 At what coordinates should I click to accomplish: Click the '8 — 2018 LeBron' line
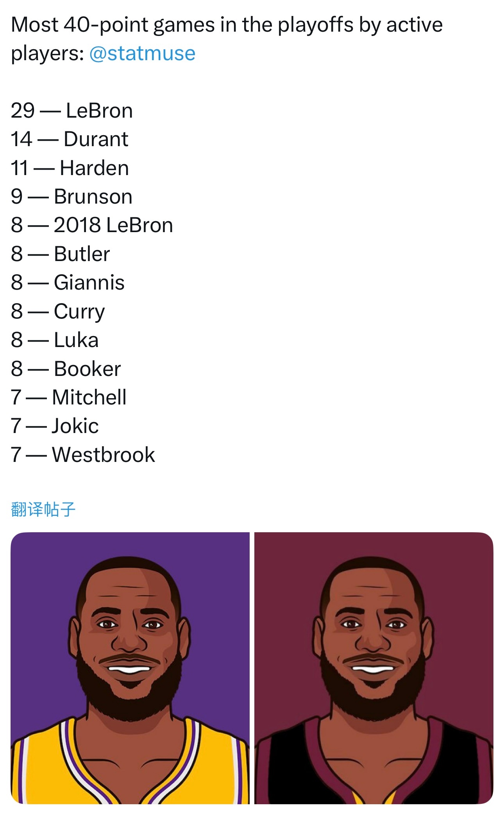(92, 225)
